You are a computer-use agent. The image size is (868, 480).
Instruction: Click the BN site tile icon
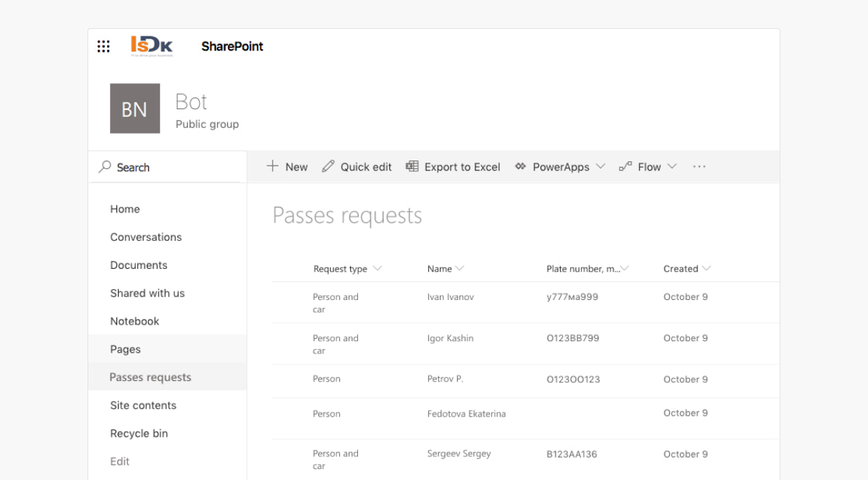(x=135, y=108)
